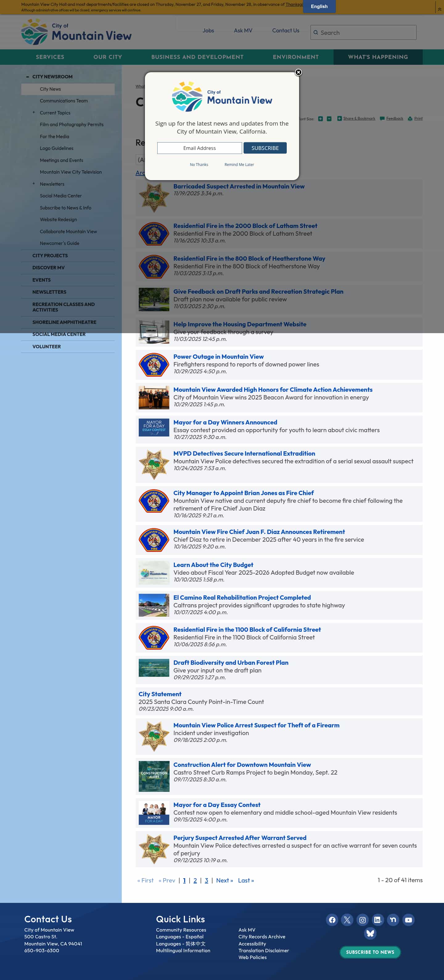The width and height of the screenshot is (444, 980).
Task: Open fire emblem thumbnail for Latham Street fire
Action: (x=154, y=234)
